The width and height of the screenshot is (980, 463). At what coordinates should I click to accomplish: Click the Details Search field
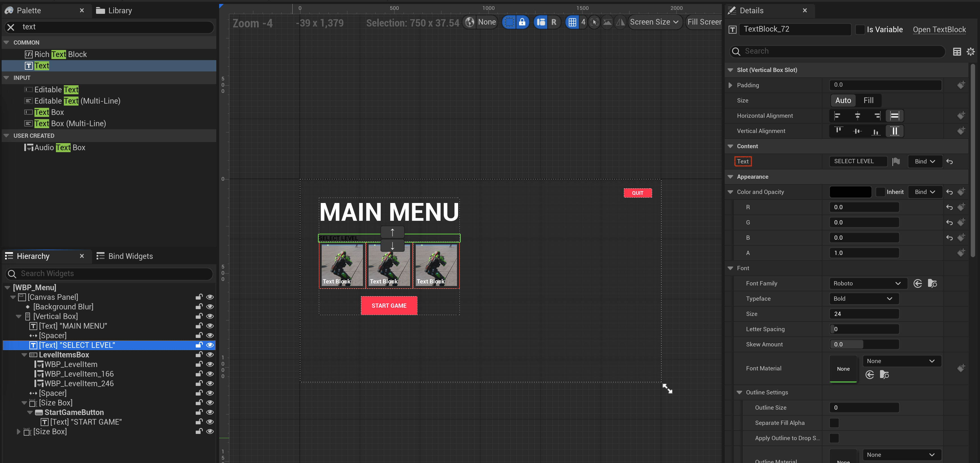click(x=837, y=51)
